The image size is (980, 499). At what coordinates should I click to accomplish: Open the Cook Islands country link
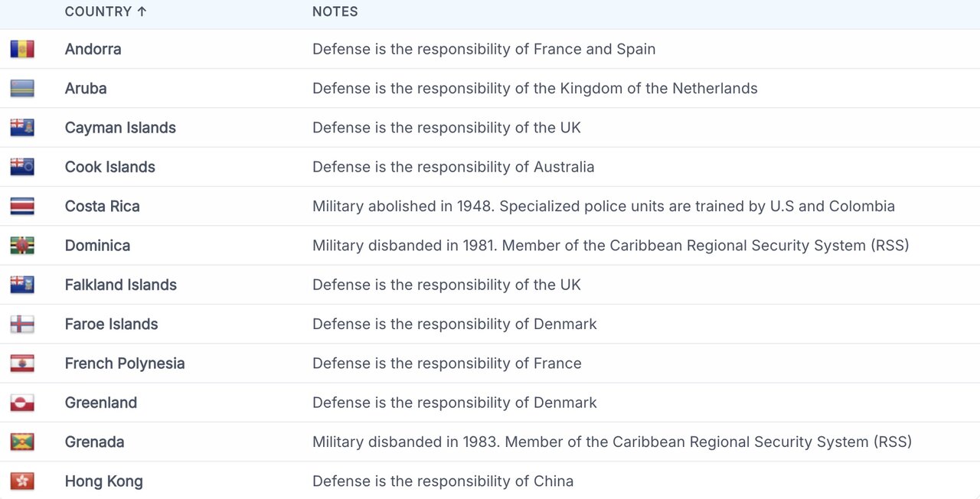(109, 167)
